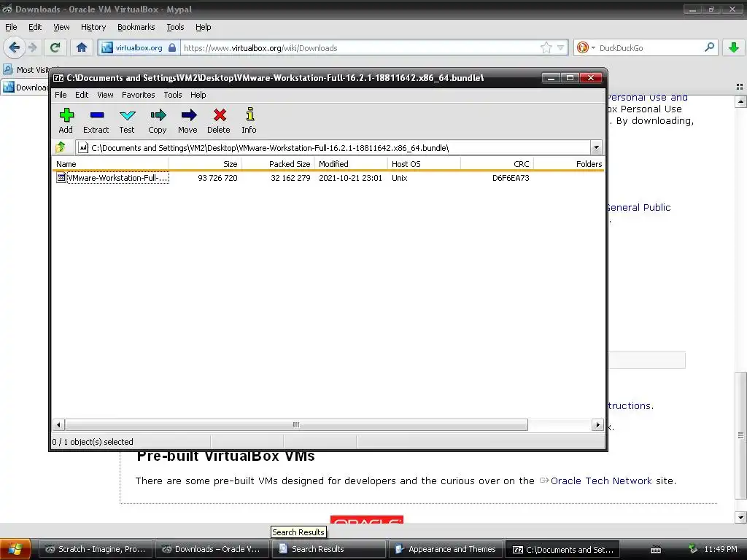
Task: Open the 7-Zip Edit menu
Action: (82, 95)
